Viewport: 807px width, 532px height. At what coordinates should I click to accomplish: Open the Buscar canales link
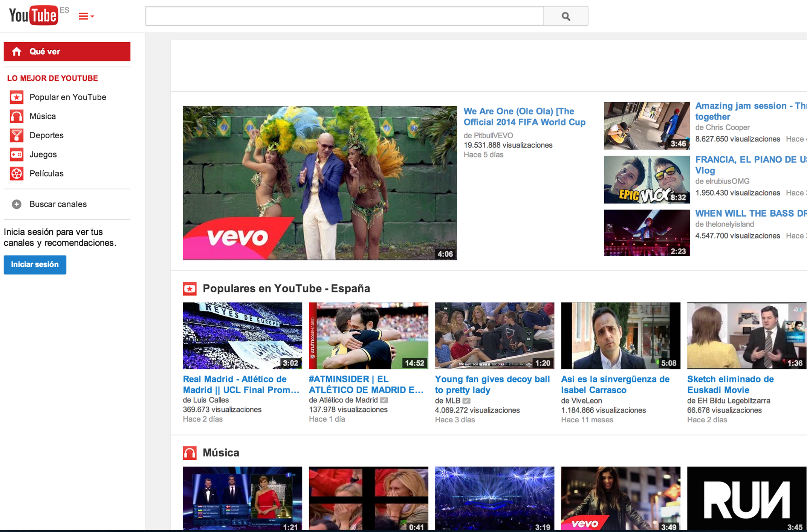point(58,204)
